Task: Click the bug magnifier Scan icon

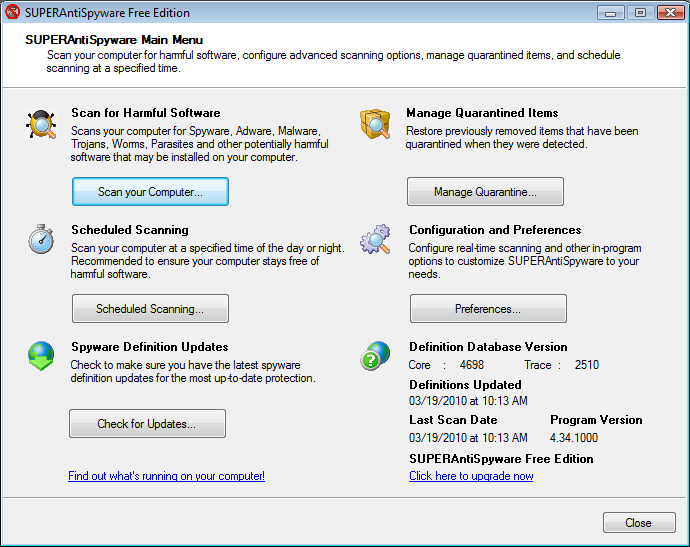Action: pos(41,125)
